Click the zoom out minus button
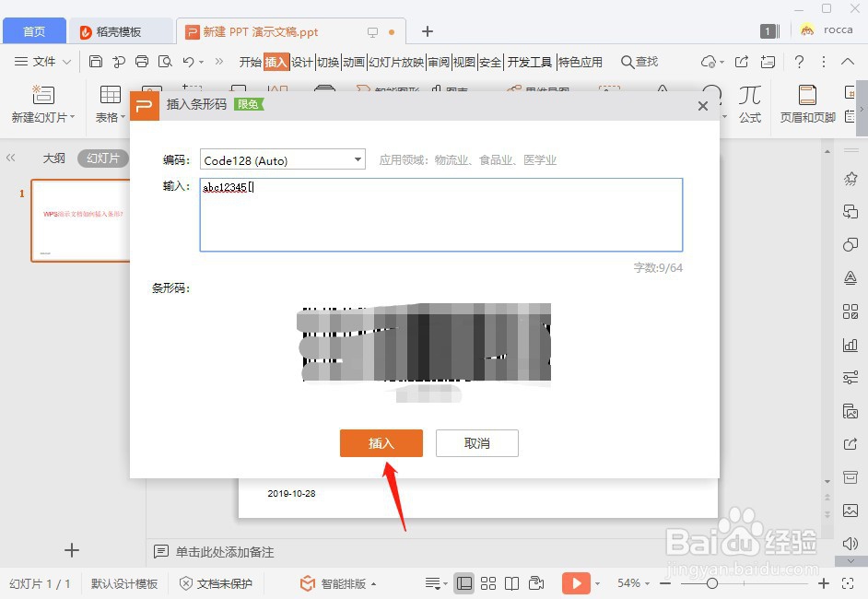This screenshot has width=868, height=599. [665, 583]
